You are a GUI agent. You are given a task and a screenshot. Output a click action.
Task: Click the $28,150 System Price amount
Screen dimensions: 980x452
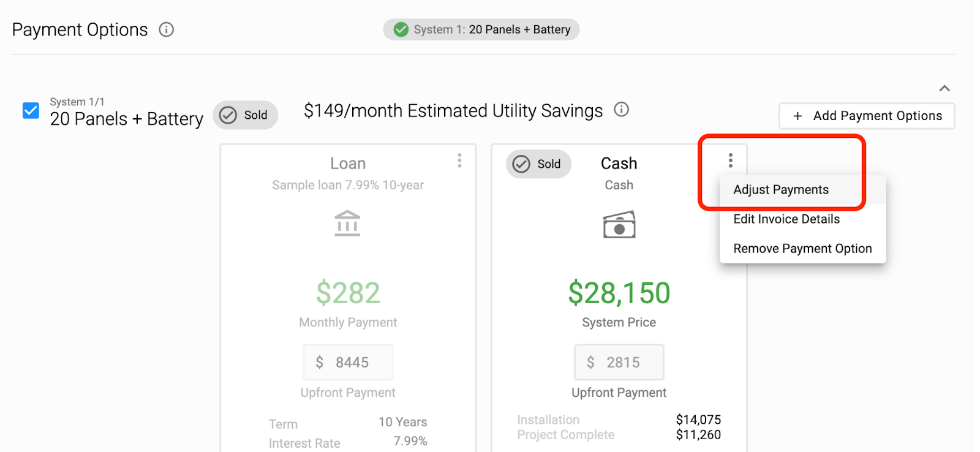pyautogui.click(x=619, y=293)
